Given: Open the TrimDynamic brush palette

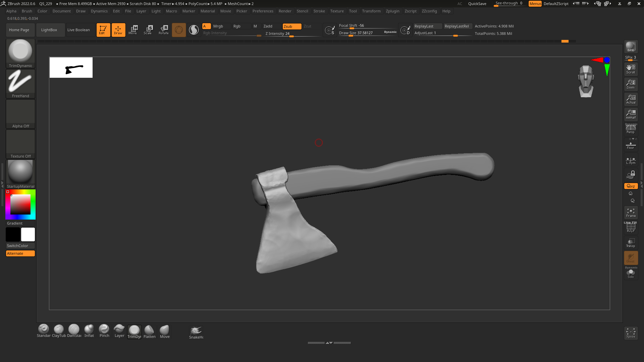Looking at the screenshot, I should click(x=20, y=54).
